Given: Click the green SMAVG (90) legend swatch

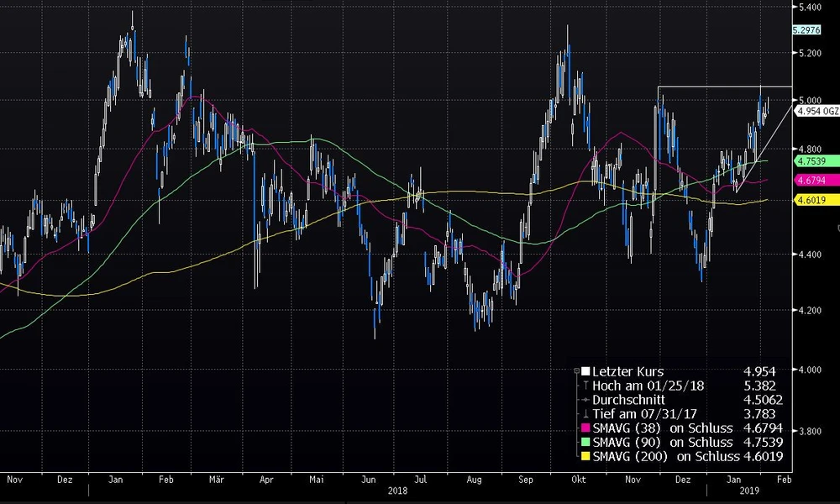Looking at the screenshot, I should tap(585, 443).
